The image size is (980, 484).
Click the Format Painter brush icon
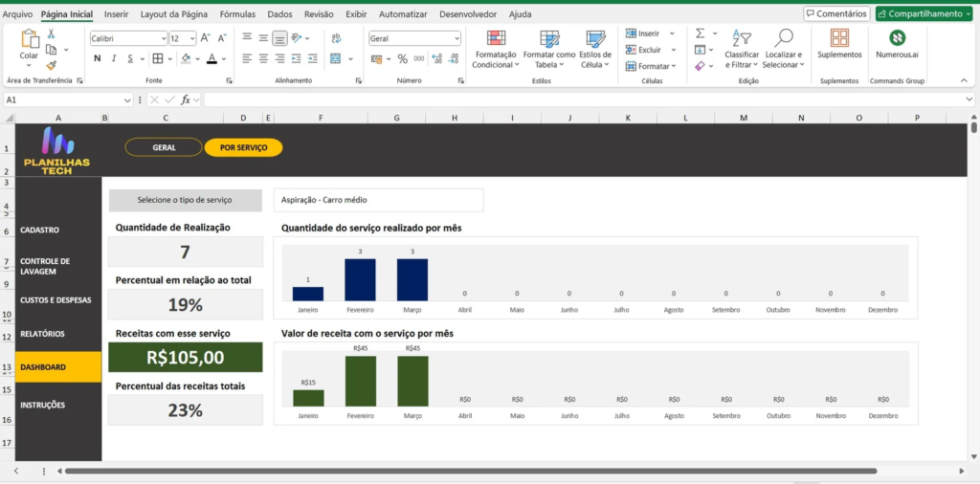coord(51,66)
